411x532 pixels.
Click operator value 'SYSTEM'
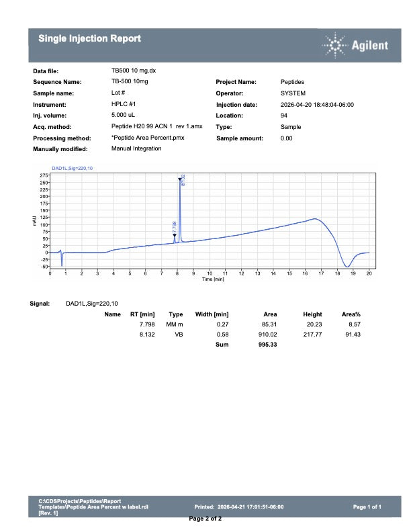(x=293, y=93)
